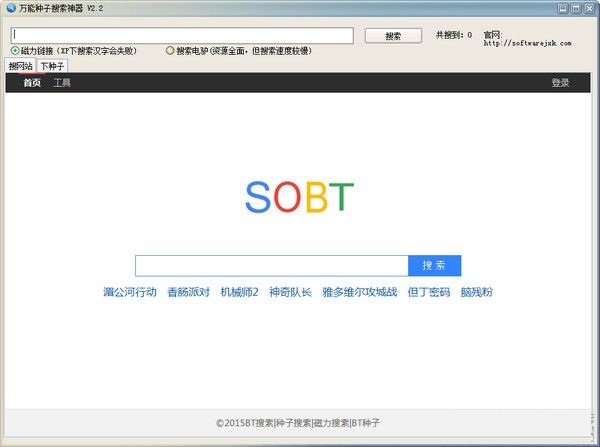Click the 登录 login link
This screenshot has height=447, width=600.
560,83
